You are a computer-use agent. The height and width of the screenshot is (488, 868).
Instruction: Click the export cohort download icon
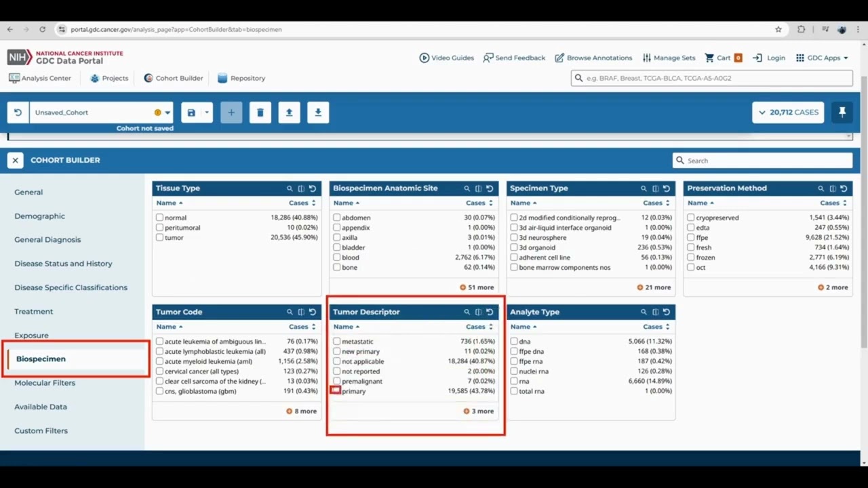pos(318,113)
